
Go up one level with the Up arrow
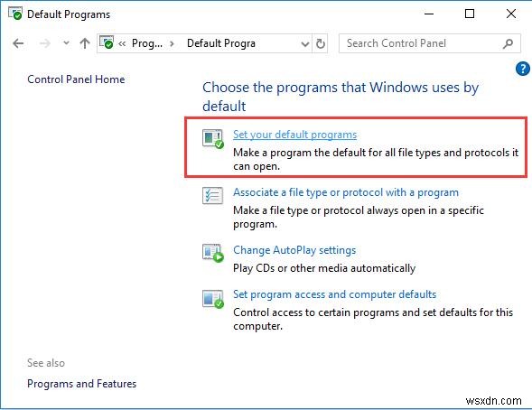pyautogui.click(x=85, y=43)
